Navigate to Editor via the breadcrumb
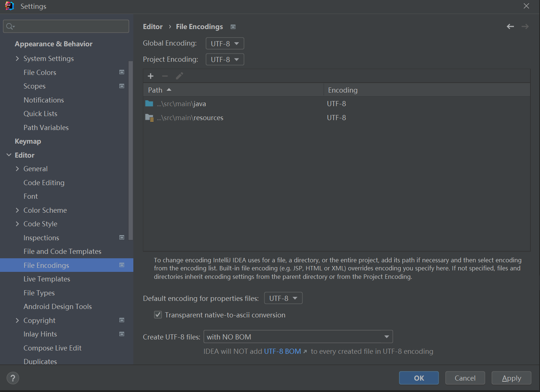Image resolution: width=540 pixels, height=392 pixels. [153, 26]
